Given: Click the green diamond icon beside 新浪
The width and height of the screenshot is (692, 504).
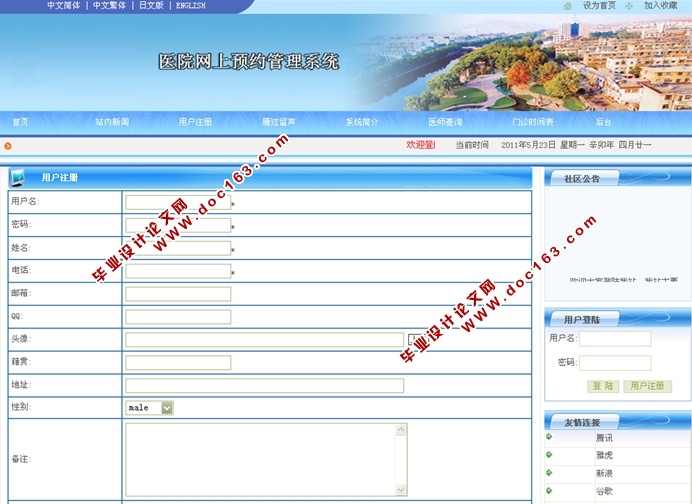Looking at the screenshot, I should [549, 472].
